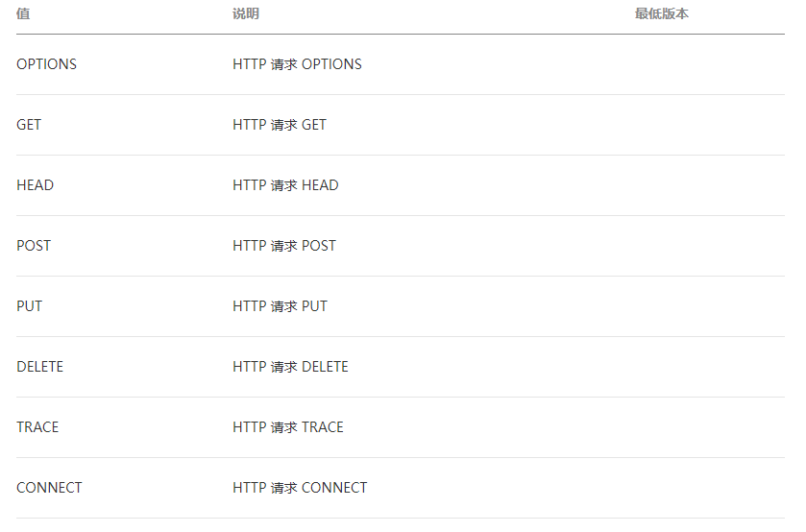Select description 'HTTP 请求 GET'
Screen dimensions: 806x532
pyautogui.click(x=280, y=125)
